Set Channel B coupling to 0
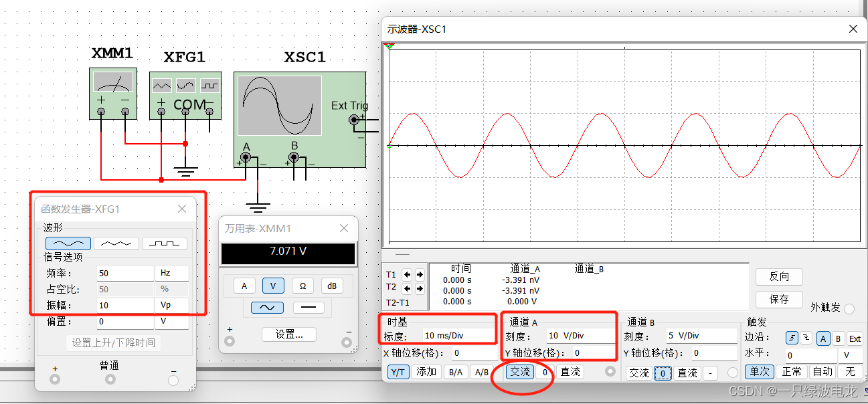This screenshot has width=868, height=404. pyautogui.click(x=663, y=373)
